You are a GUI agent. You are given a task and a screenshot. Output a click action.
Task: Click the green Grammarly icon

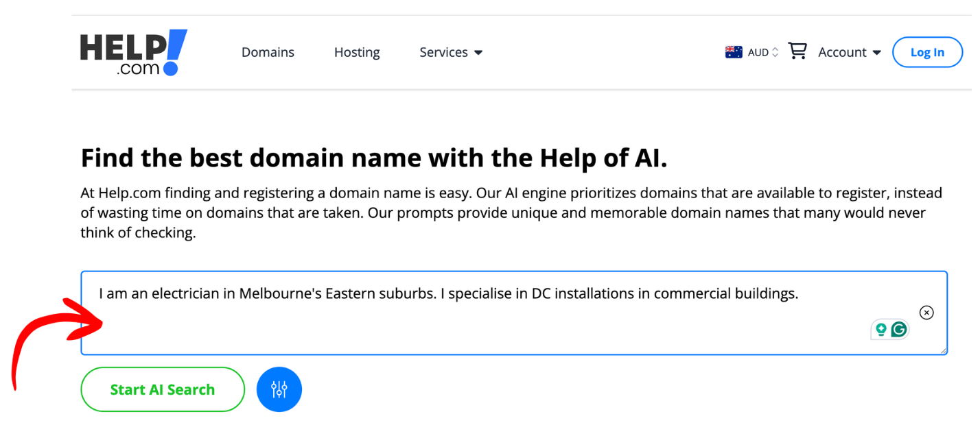click(899, 330)
